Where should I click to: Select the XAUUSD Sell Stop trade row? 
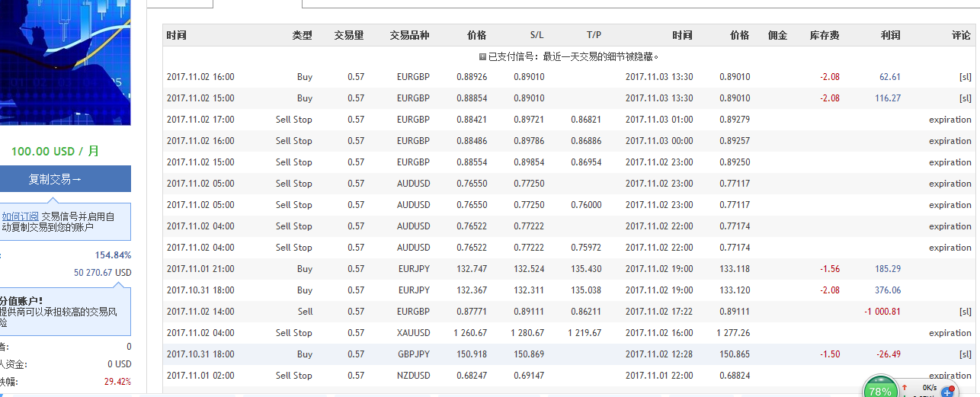coord(568,333)
